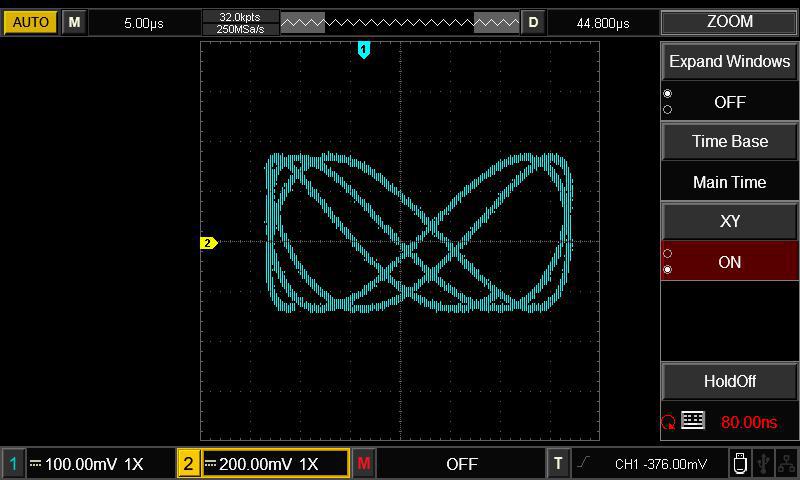Screen dimensions: 800x480
Task: Click the cyan channel 1 position marker
Action: point(364,49)
